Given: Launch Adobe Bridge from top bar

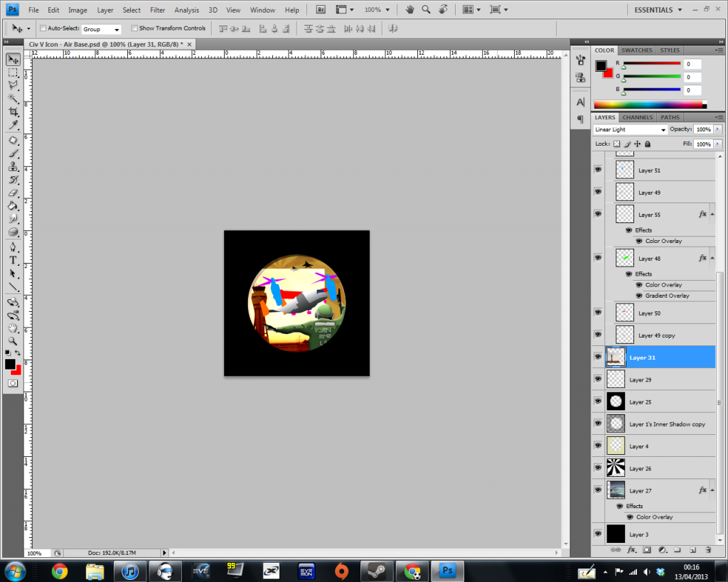Looking at the screenshot, I should pos(321,10).
